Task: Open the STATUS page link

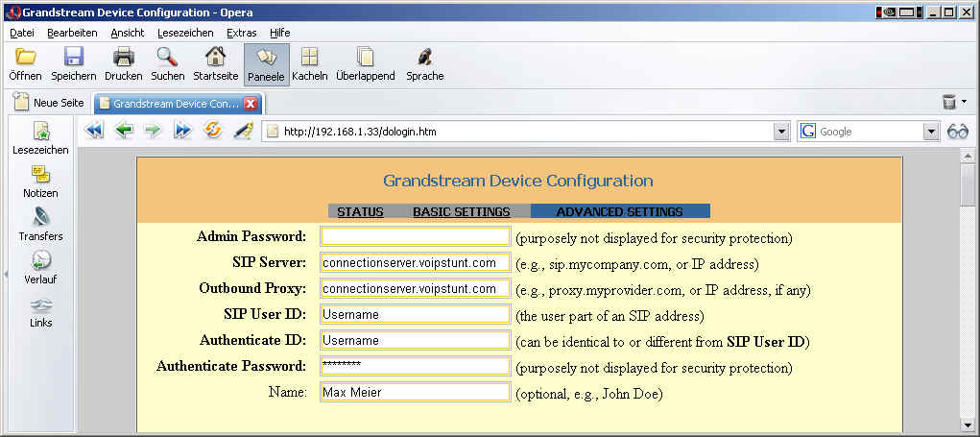Action: coord(360,212)
